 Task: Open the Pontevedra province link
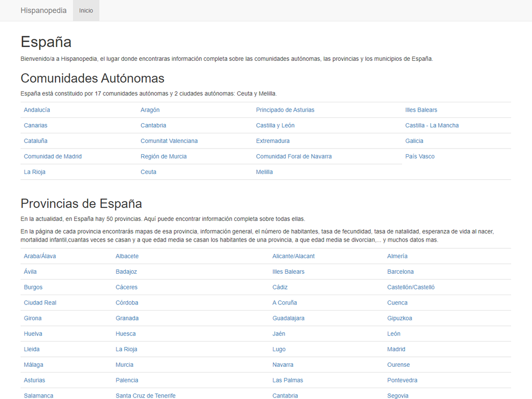pos(402,381)
